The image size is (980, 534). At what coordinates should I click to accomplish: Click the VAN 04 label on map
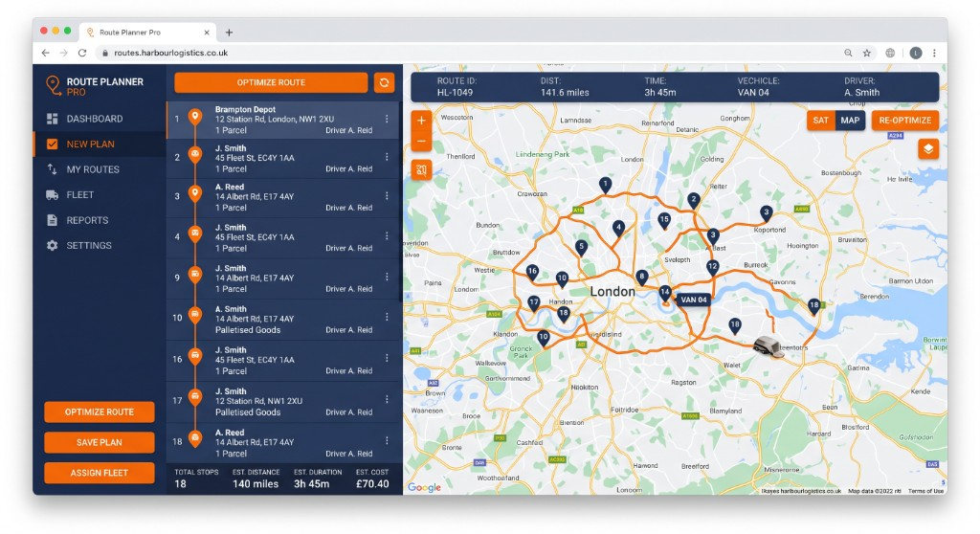click(x=694, y=300)
